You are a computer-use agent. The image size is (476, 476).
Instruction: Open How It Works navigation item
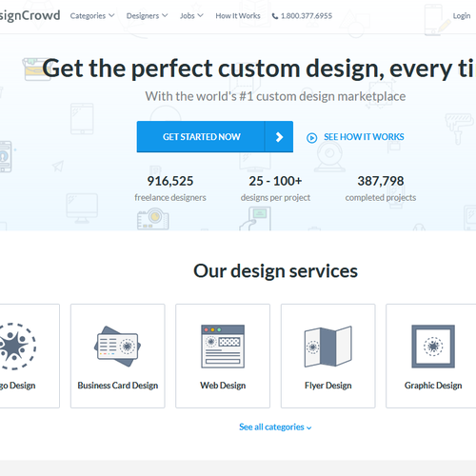click(238, 15)
